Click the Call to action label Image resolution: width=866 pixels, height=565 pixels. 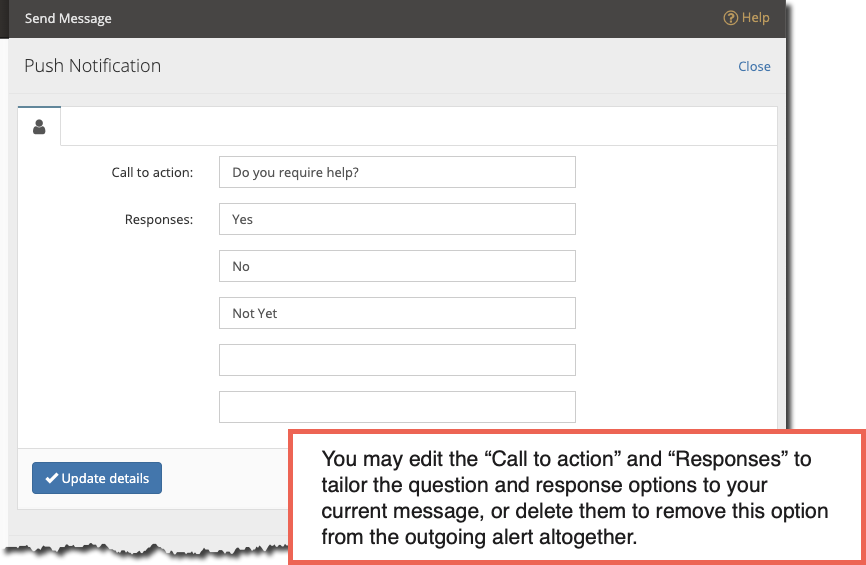click(x=152, y=172)
